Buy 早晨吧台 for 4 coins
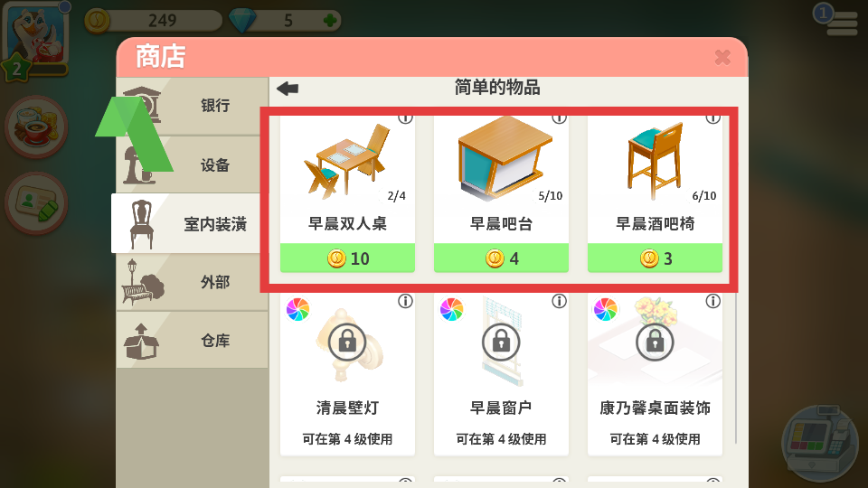 (x=501, y=258)
